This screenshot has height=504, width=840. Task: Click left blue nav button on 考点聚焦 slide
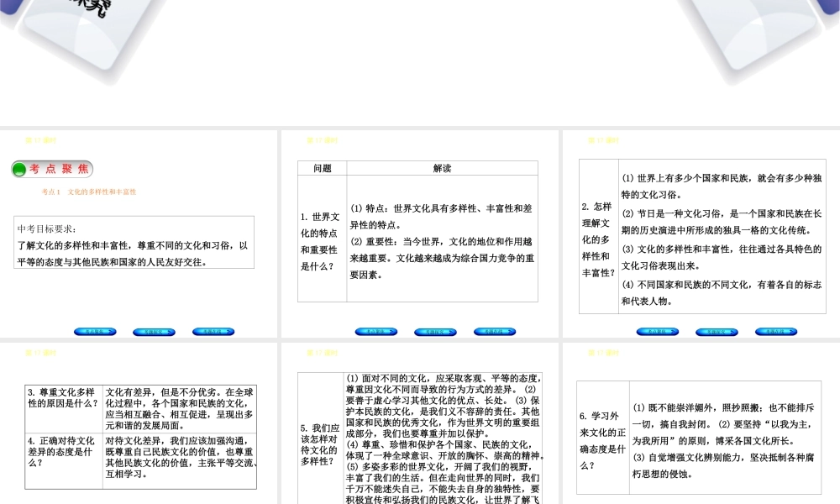point(96,332)
